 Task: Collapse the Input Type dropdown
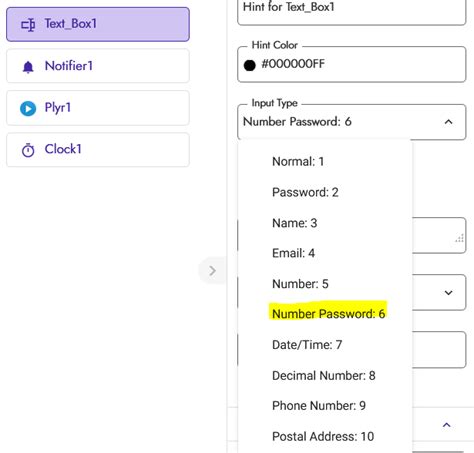coord(352,122)
